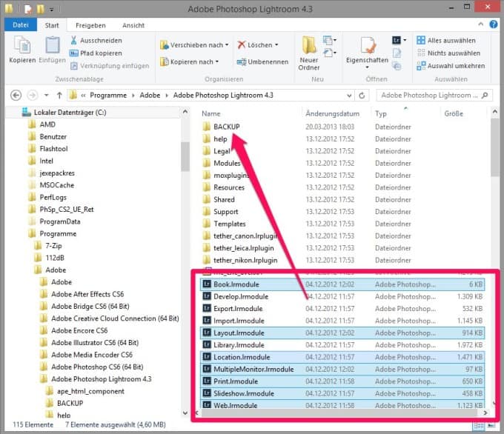504x434 pixels.
Task: Collapse the ribbon with chevron
Action: coord(481,24)
